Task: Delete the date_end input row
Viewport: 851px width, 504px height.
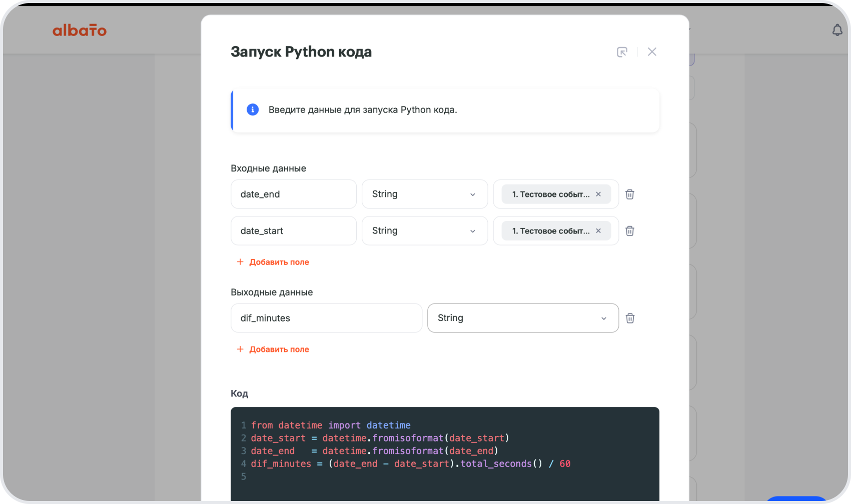Action: tap(630, 194)
